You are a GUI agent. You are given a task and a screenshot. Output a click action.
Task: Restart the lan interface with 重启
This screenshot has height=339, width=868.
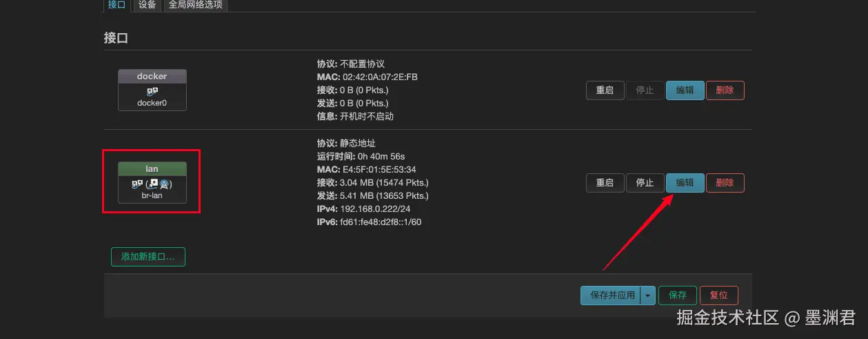pyautogui.click(x=605, y=183)
